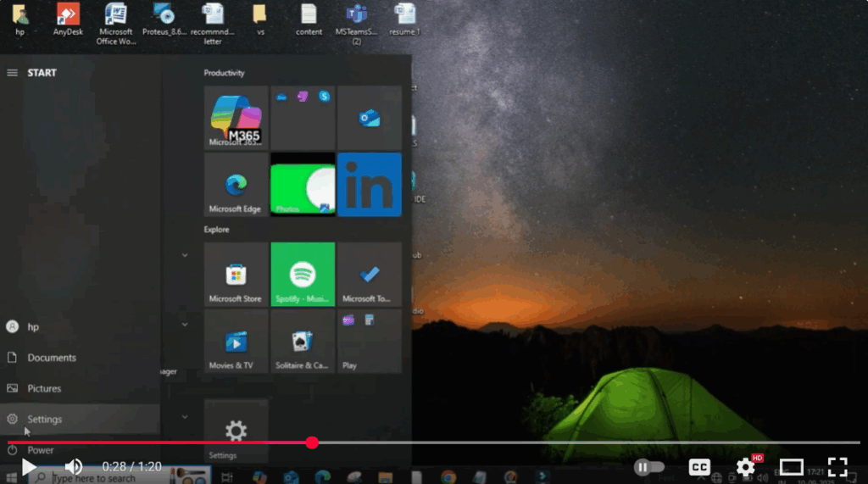Click app-list chevron beside hp account row
The width and height of the screenshot is (868, 484).
(185, 325)
